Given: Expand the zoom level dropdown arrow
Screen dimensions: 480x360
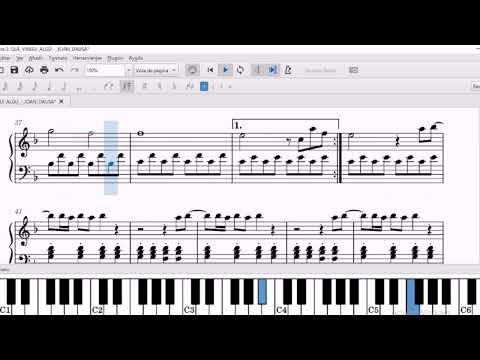Looking at the screenshot, I should click(x=128, y=70).
